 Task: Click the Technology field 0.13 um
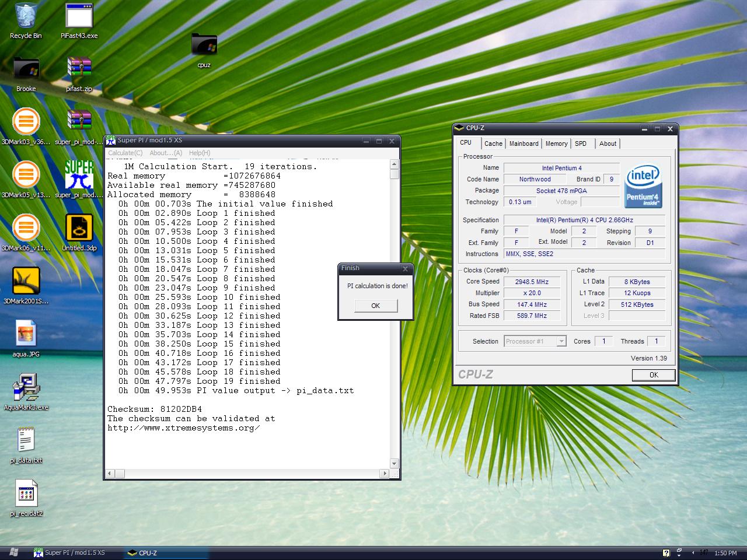[519, 202]
